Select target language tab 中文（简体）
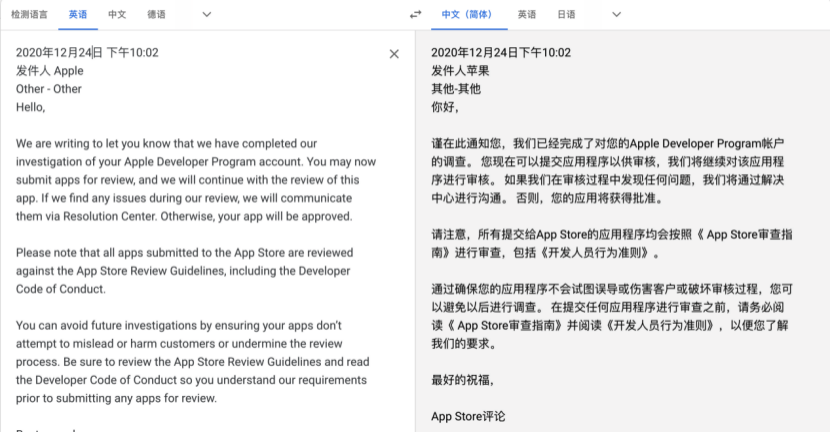Viewport: 830px width, 432px height. point(469,15)
